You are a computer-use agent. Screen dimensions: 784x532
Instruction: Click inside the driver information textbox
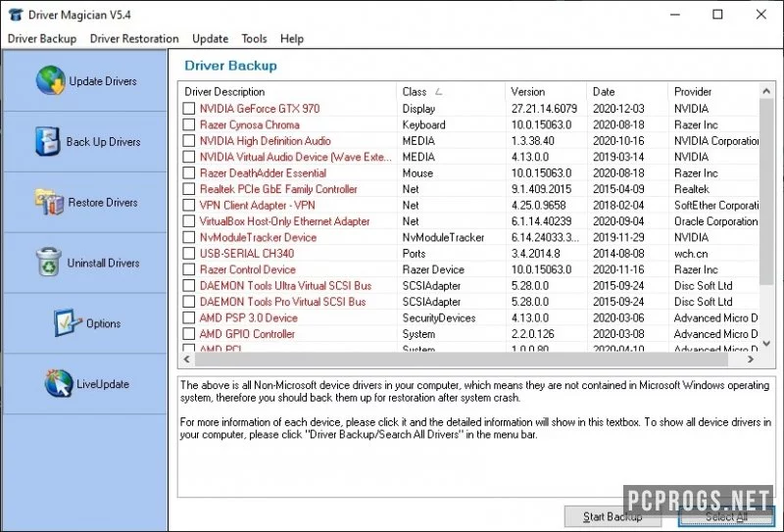point(476,437)
